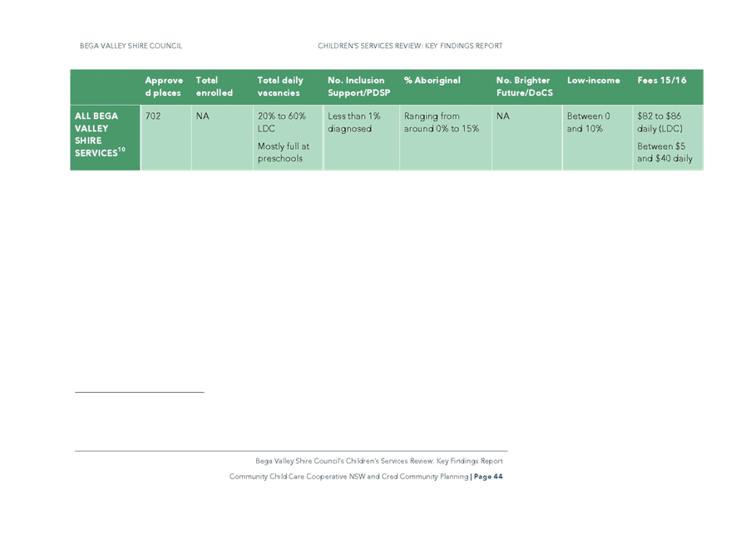Image resolution: width=756 pixels, height=535 pixels.
Task: Select the 'Approved places' column header
Action: [x=164, y=87]
